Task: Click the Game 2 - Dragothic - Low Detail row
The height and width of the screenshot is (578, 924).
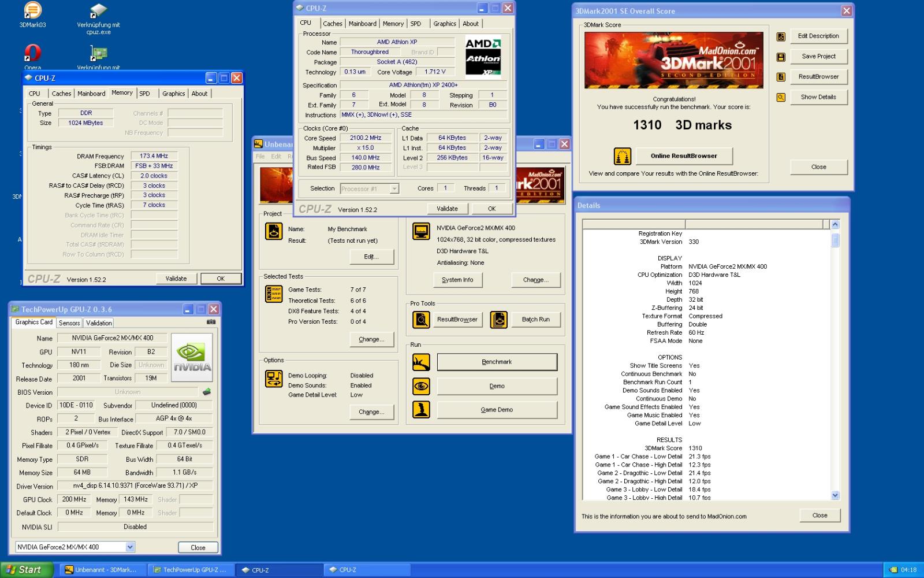Action: point(653,473)
